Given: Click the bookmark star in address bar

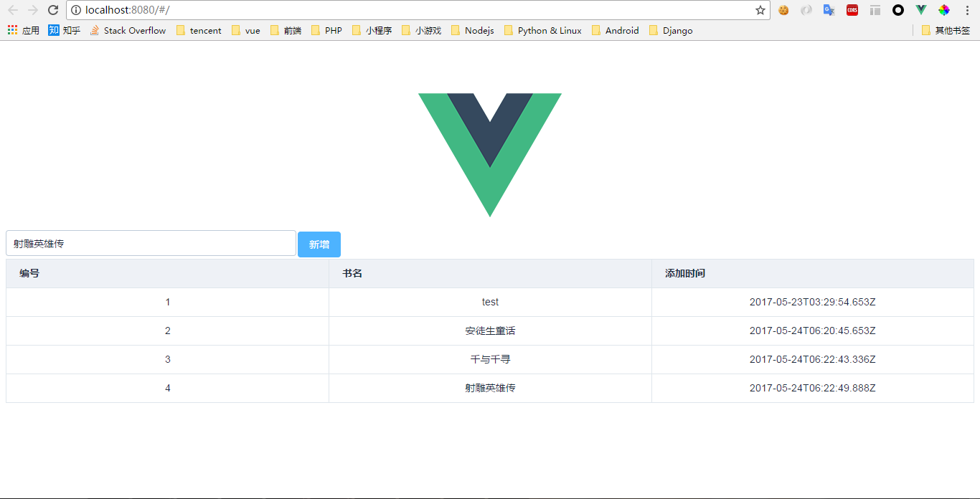Looking at the screenshot, I should pos(759,10).
